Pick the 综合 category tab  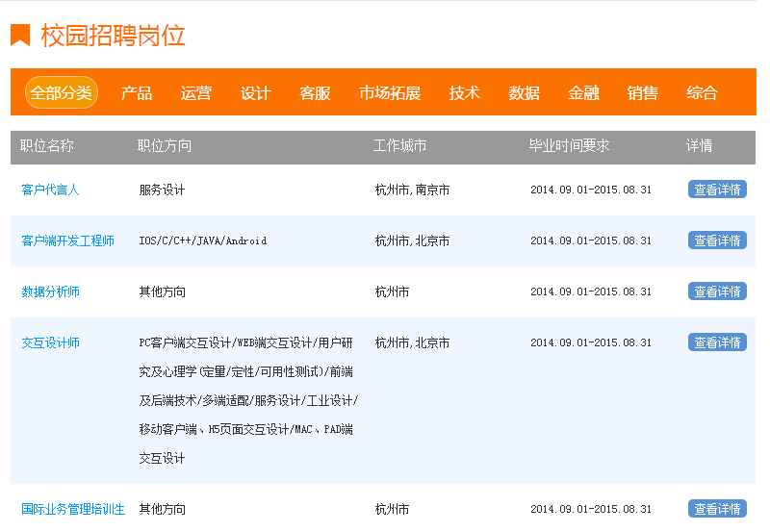[702, 92]
